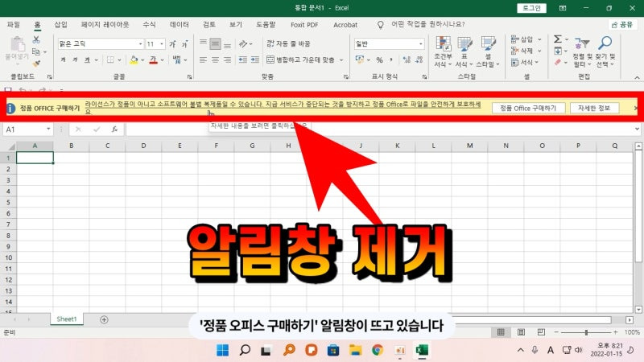Click the AutoSum sigma icon

tap(558, 39)
